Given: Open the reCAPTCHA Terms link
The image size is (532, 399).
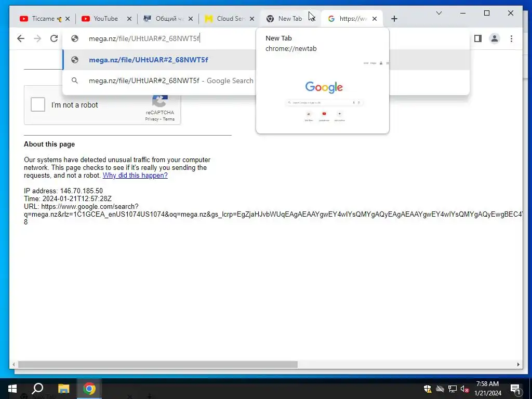Looking at the screenshot, I should click(x=169, y=119).
